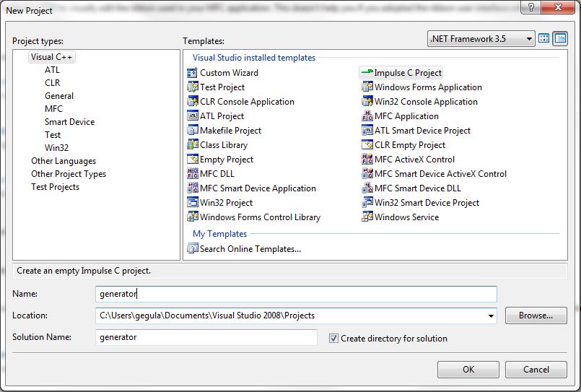Select the Test Project template icon
This screenshot has width=581, height=392.
[x=192, y=87]
